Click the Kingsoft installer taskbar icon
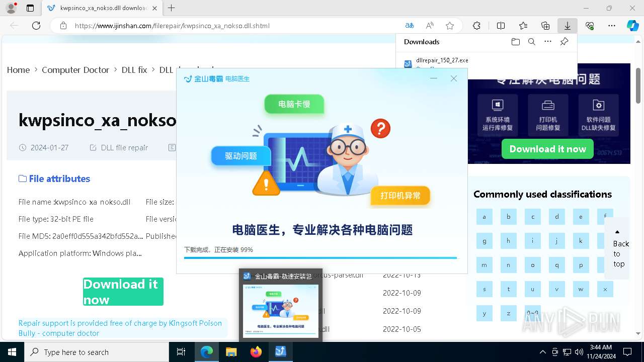The height and width of the screenshot is (362, 644). [281, 352]
